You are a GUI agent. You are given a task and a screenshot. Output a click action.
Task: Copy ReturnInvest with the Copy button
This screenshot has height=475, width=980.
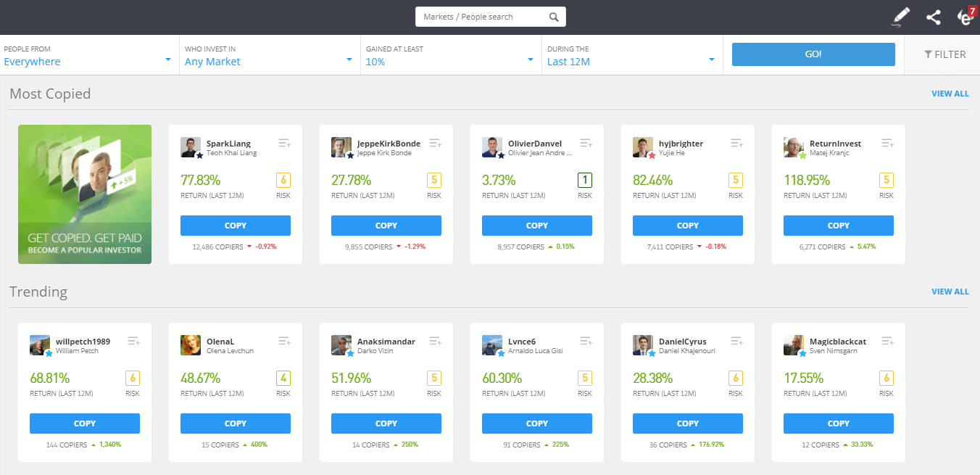[839, 226]
